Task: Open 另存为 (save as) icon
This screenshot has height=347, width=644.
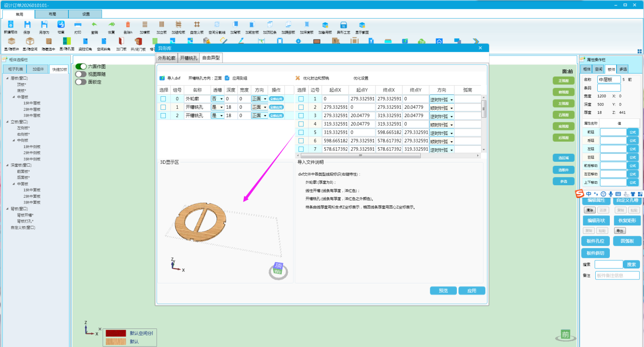Action: 44,25
